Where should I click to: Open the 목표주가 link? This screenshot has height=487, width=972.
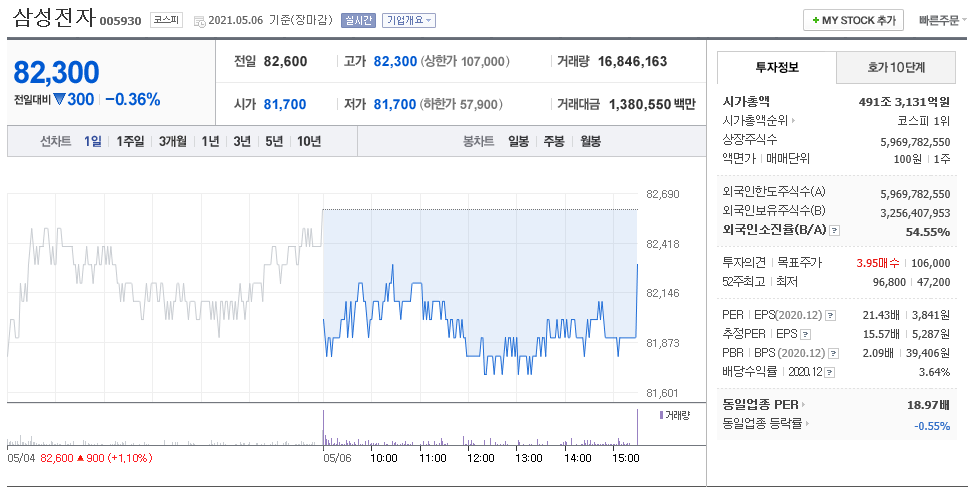point(800,263)
